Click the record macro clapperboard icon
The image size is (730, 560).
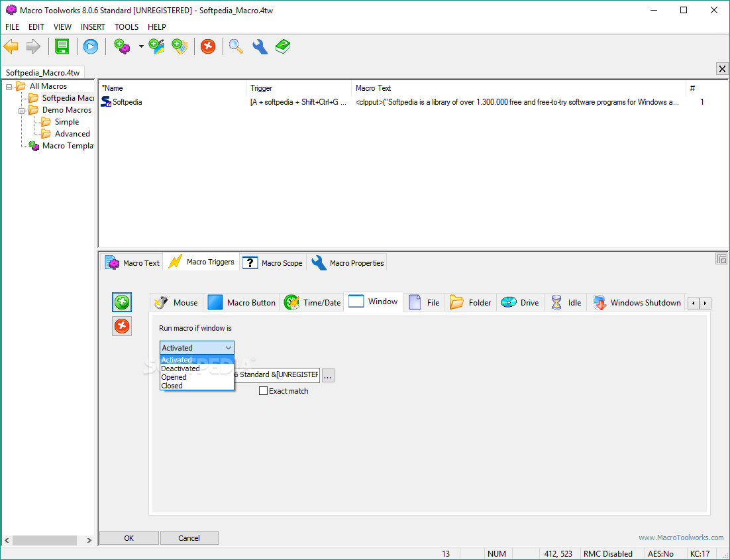pyautogui.click(x=157, y=46)
